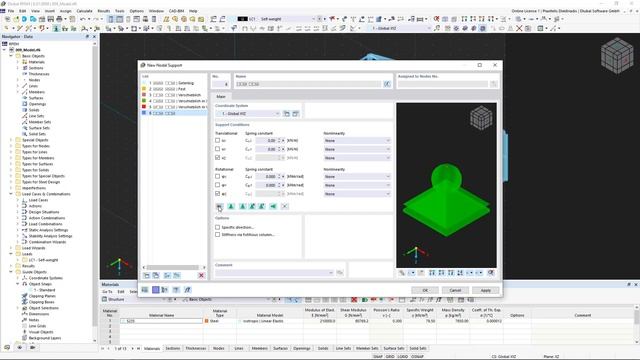Uncheck the uZ translational support checkbox
The width and height of the screenshot is (640, 360).
point(218,158)
